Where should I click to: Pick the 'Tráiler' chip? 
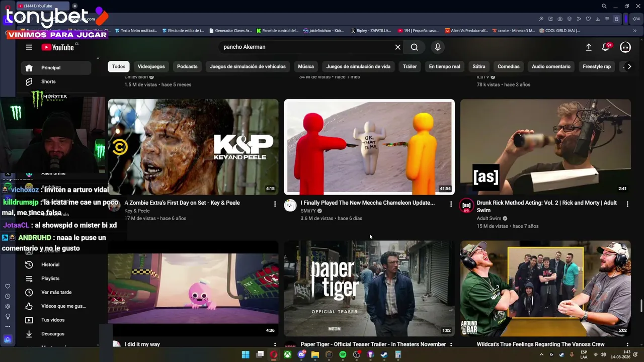pyautogui.click(x=410, y=66)
